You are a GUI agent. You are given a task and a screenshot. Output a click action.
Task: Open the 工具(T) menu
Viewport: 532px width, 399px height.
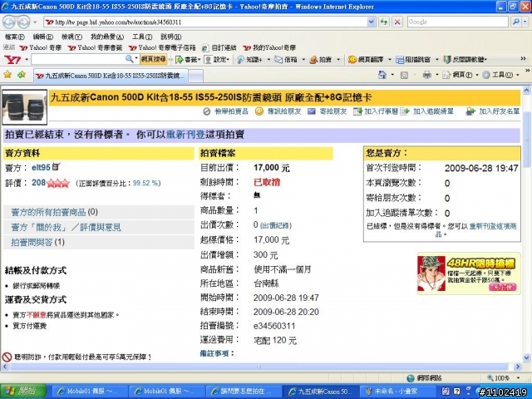[142, 37]
